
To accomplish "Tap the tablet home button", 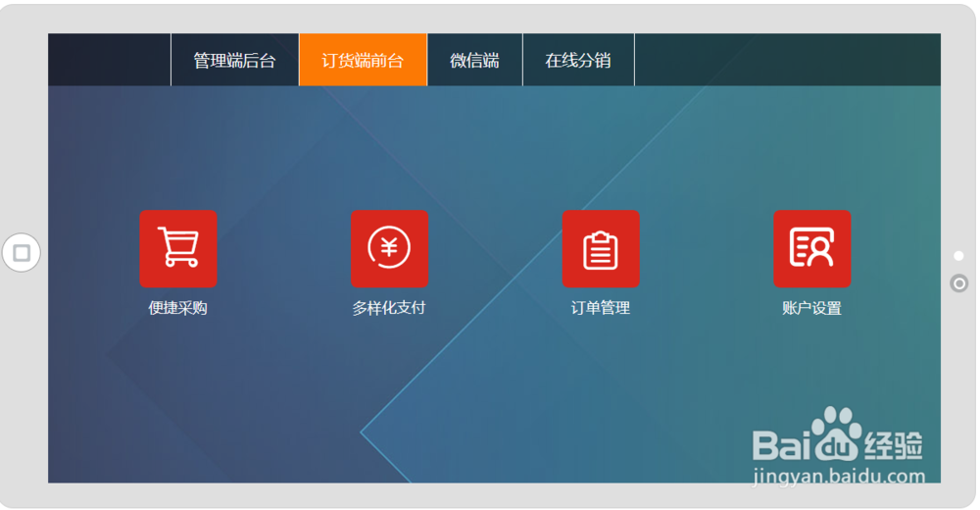I will click(x=22, y=253).
